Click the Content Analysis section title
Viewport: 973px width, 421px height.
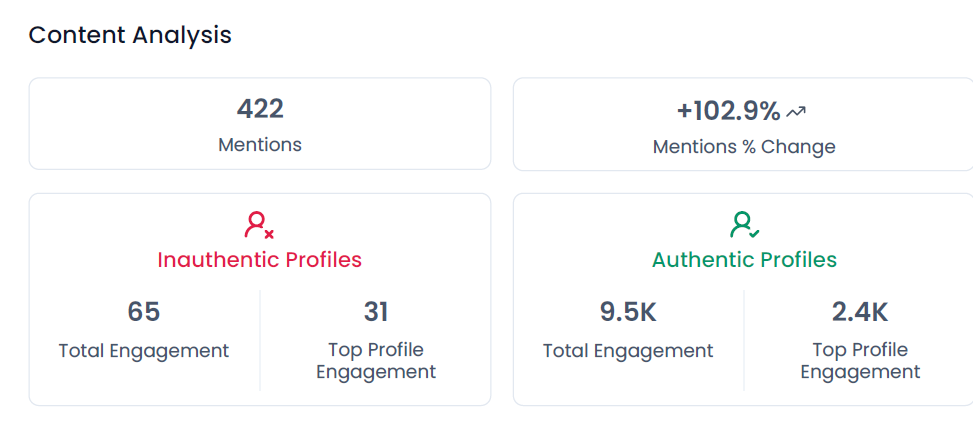click(130, 35)
